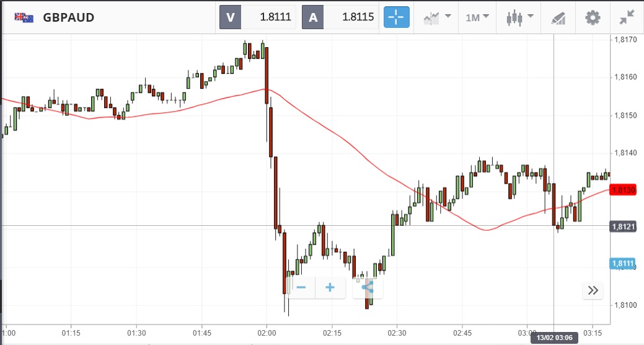Open the indicators dropdown

point(437,17)
